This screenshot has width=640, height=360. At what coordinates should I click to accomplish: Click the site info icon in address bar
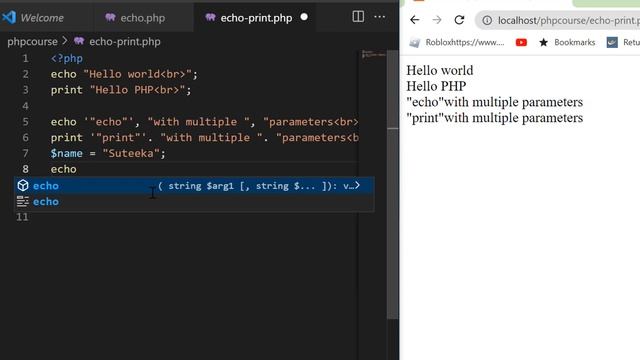487,20
